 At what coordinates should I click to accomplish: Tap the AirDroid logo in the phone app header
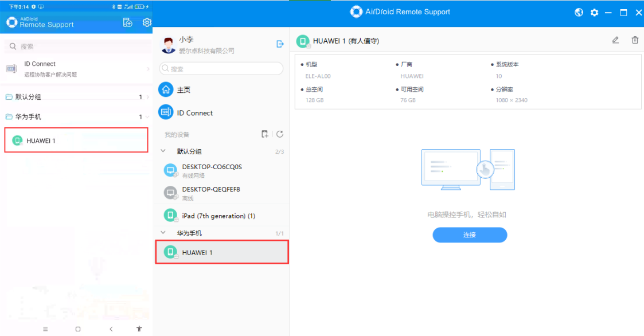[x=12, y=22]
